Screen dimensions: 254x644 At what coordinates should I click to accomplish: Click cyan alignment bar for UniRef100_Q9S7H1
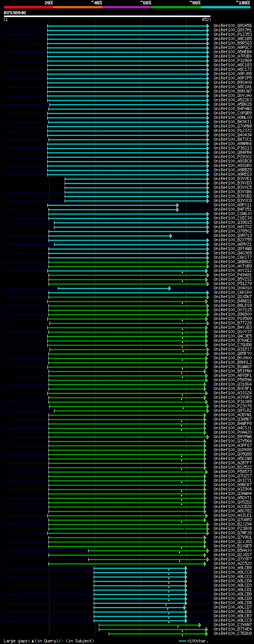(x=128, y=30)
